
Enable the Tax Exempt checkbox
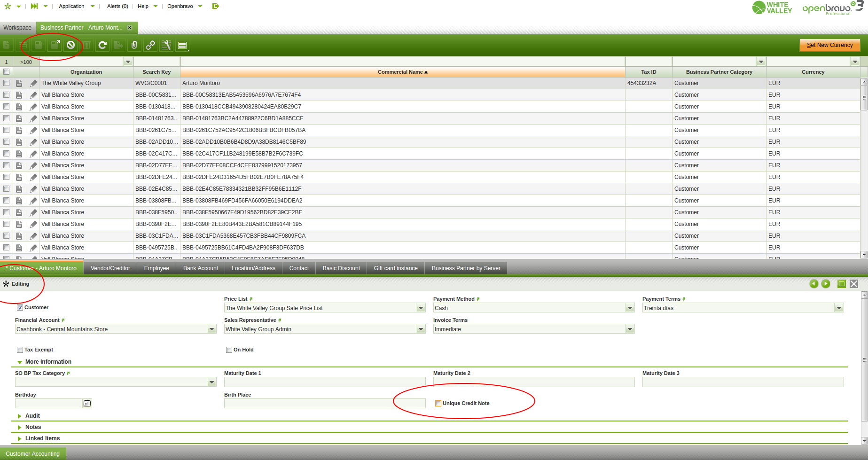click(20, 350)
